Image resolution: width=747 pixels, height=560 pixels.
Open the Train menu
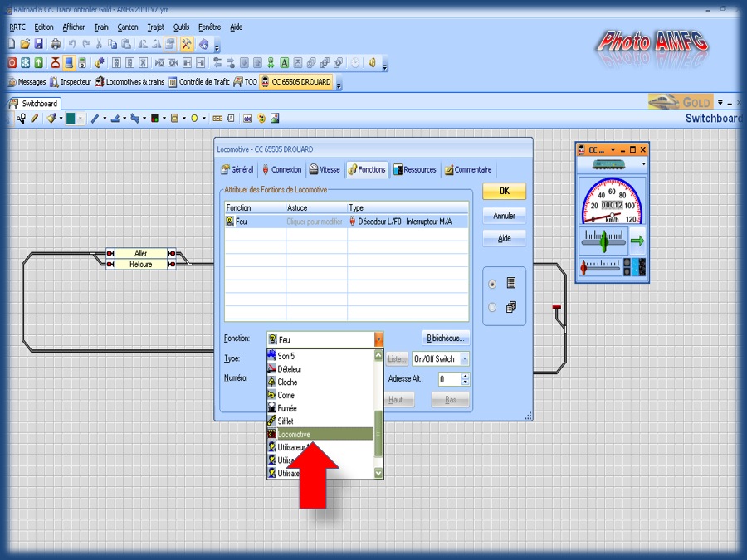pos(101,27)
